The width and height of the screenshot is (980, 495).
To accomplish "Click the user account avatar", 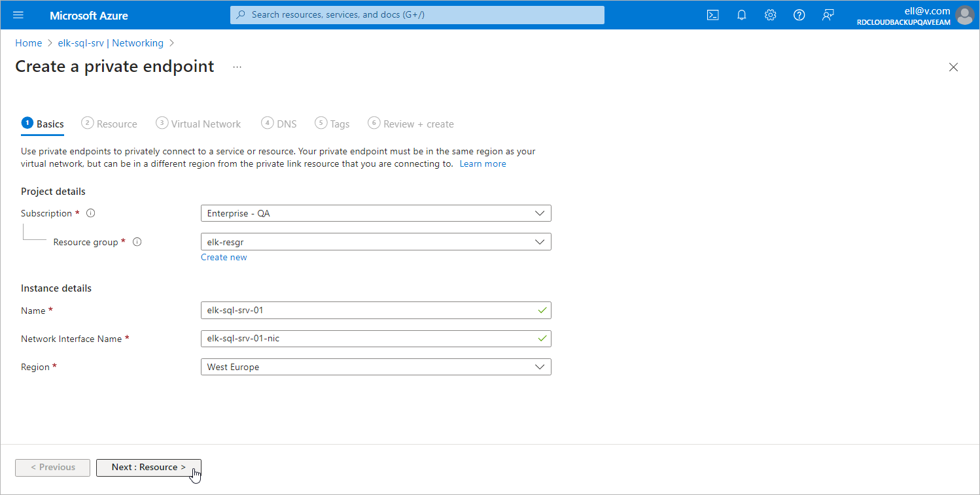I will [x=964, y=15].
